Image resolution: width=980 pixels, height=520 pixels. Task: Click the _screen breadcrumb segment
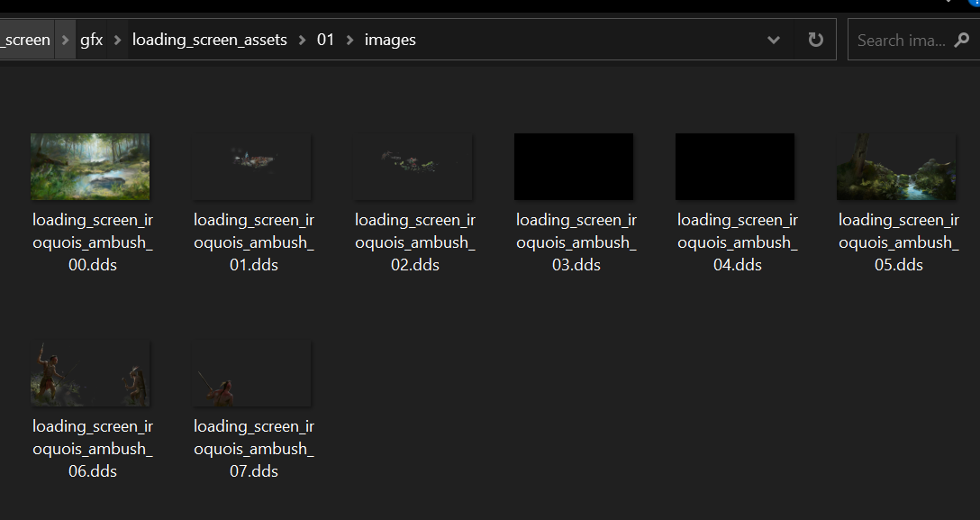[25, 40]
